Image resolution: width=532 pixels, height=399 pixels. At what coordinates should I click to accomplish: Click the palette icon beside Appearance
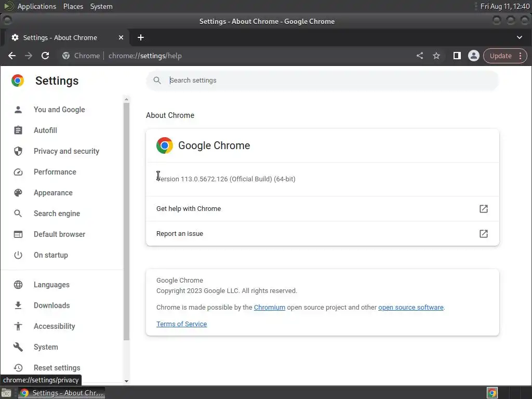18,193
